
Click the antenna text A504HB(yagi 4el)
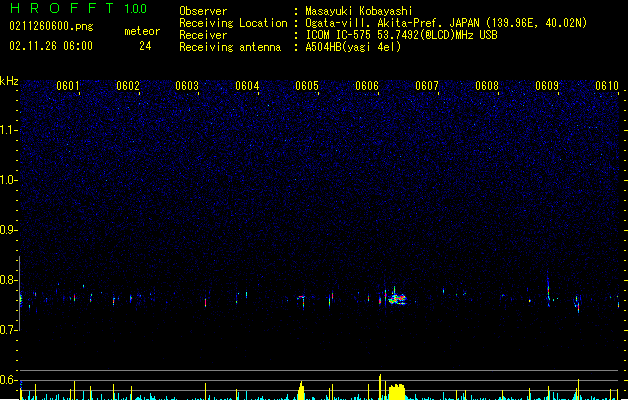[353, 47]
